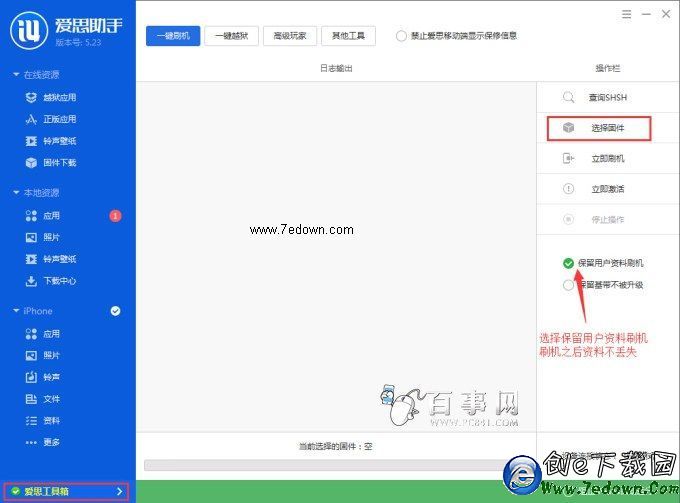Click the 停止操作 stop icon
680x503 pixels.
(x=569, y=219)
